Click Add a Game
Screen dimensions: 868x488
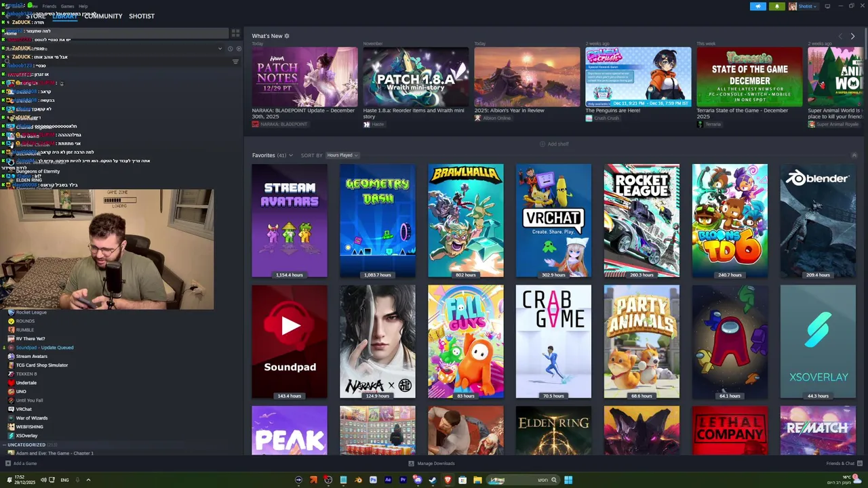tap(20, 464)
